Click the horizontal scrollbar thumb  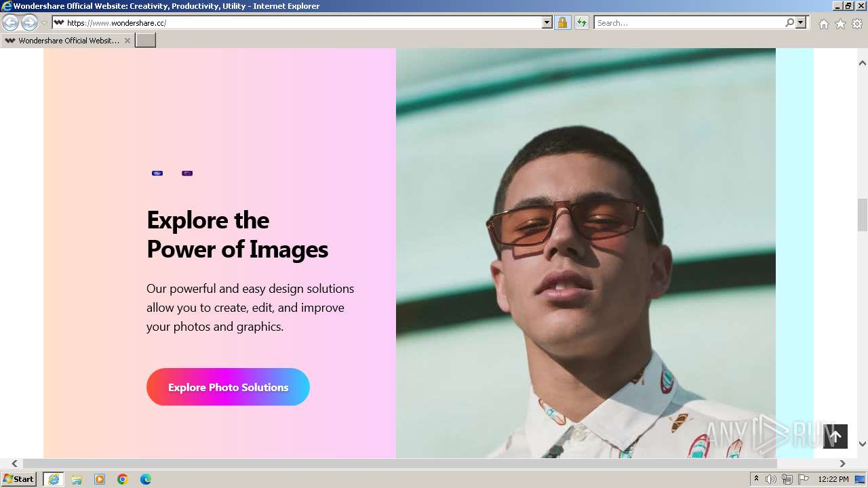(399, 464)
